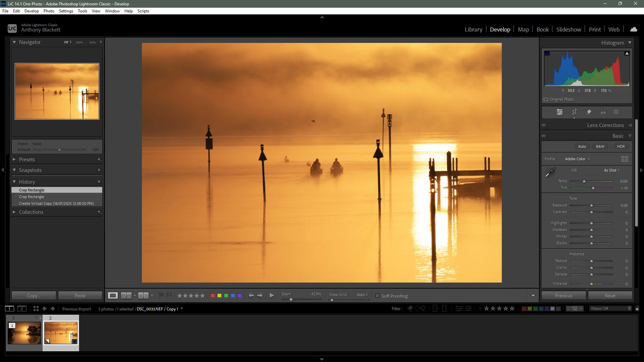This screenshot has width=644, height=362.
Task: Click the Loupe view icon in toolbar
Action: click(113, 295)
